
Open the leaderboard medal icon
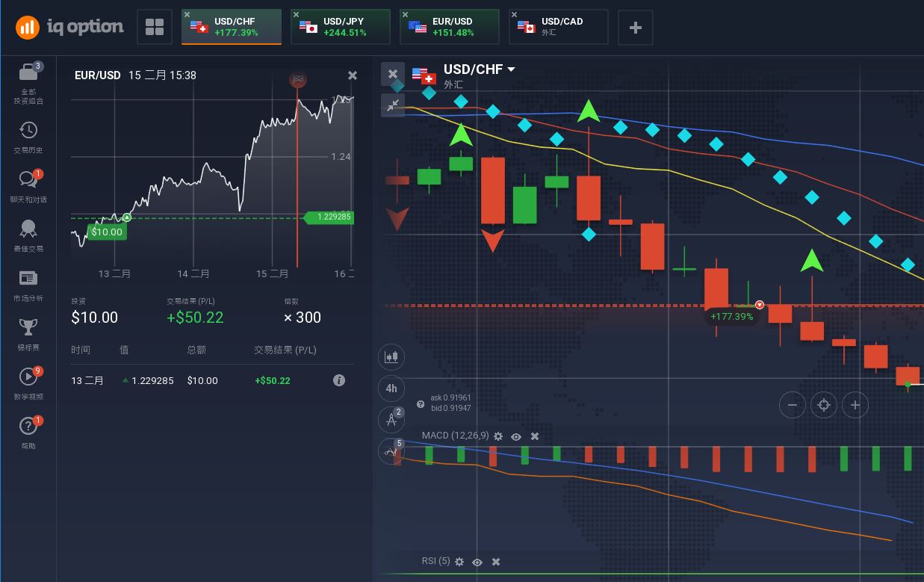click(x=28, y=229)
